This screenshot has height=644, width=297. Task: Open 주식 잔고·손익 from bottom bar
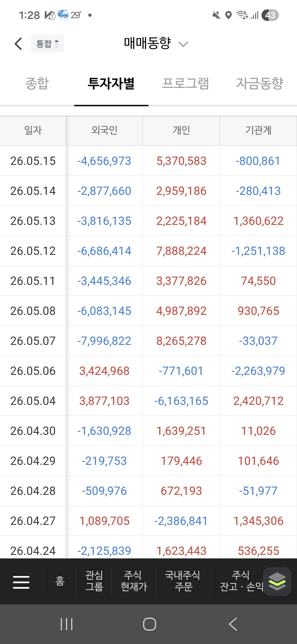241,581
